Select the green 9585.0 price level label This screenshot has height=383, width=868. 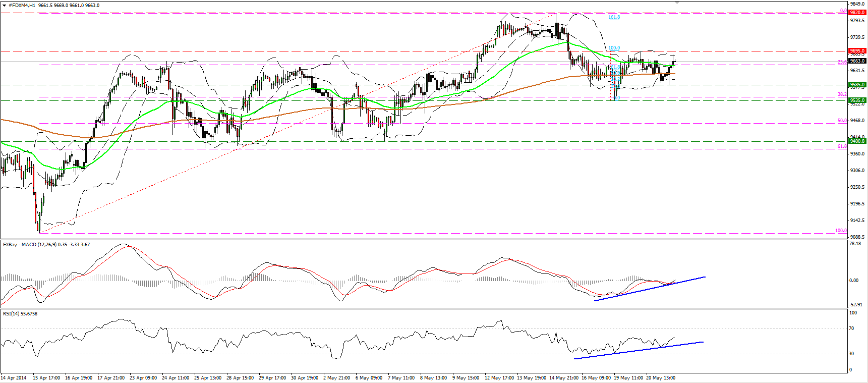coord(857,85)
